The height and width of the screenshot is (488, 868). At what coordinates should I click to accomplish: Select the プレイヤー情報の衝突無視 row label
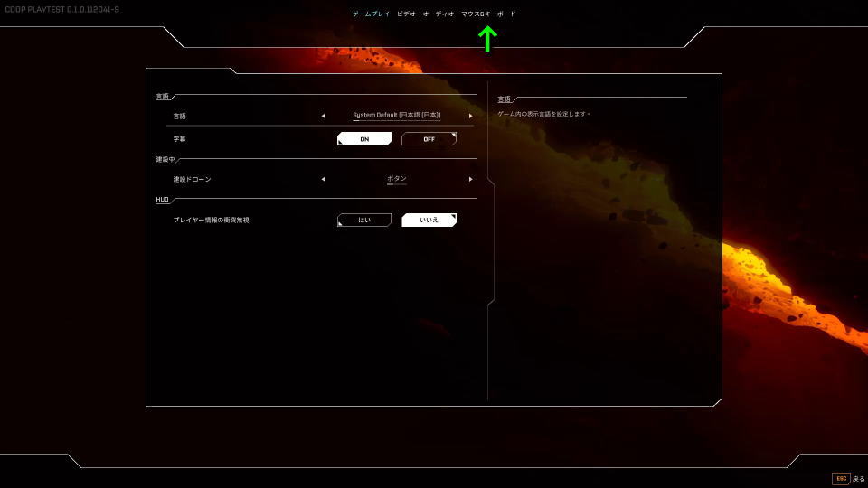click(x=211, y=220)
